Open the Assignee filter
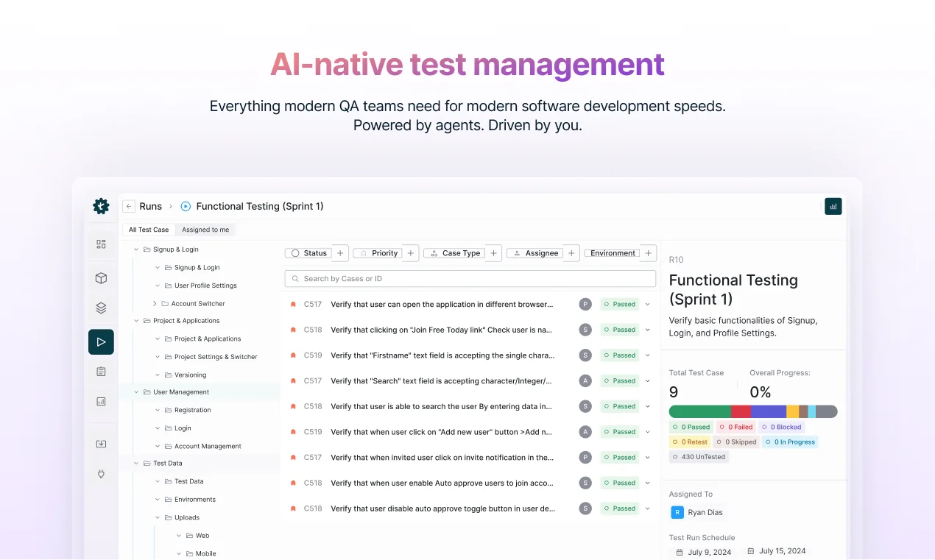Viewport: 935px width, 560px height. click(535, 253)
